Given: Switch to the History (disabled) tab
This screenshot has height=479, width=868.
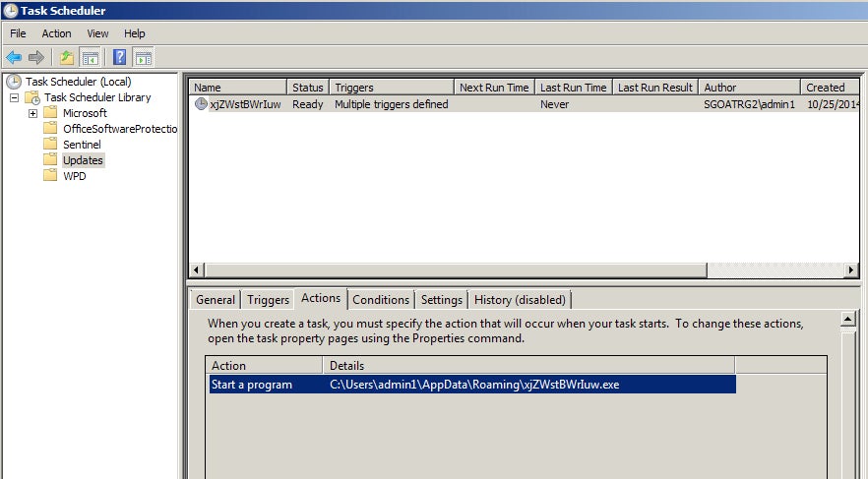Looking at the screenshot, I should click(519, 300).
